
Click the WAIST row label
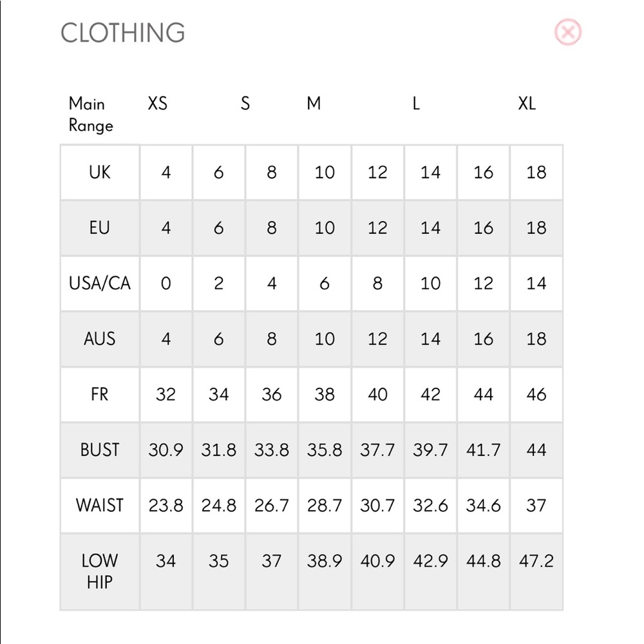(x=100, y=506)
